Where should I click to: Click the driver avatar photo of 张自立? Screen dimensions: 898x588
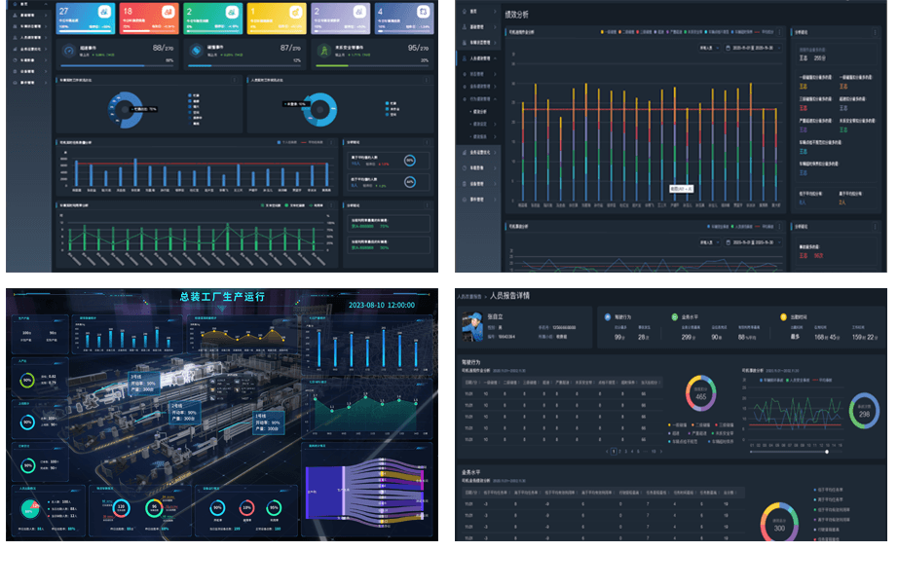point(472,326)
